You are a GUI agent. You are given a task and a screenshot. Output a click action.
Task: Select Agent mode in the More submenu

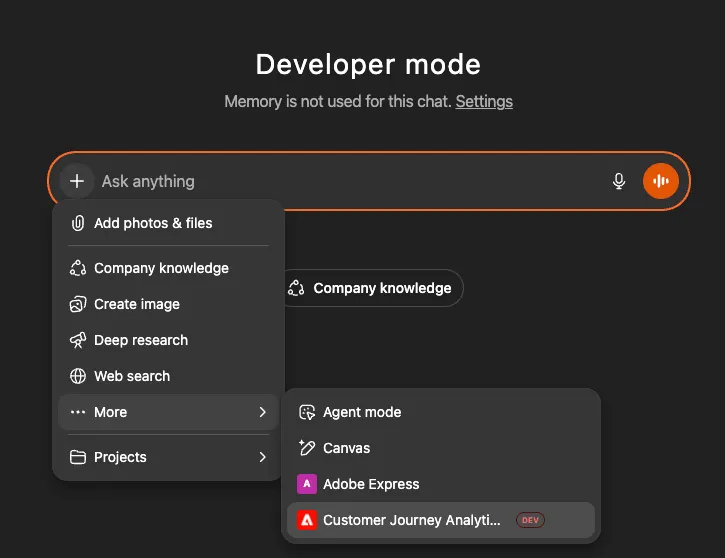tap(441, 412)
